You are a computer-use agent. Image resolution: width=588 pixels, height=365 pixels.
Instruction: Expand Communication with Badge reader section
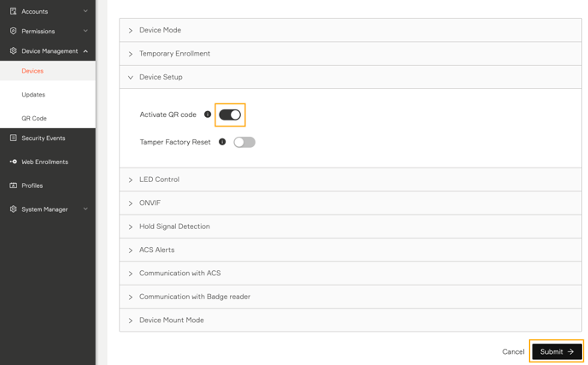click(x=350, y=297)
